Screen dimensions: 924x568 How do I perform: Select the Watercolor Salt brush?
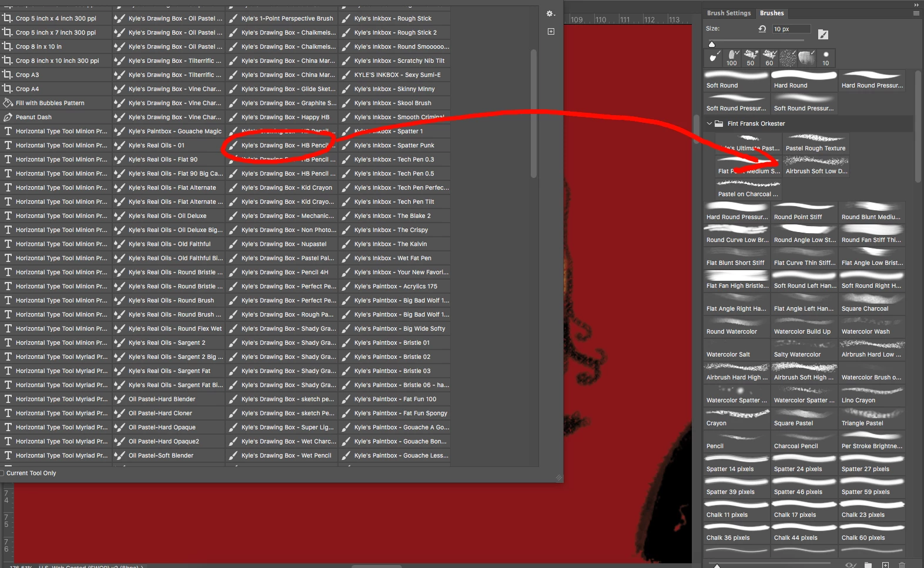(x=736, y=349)
